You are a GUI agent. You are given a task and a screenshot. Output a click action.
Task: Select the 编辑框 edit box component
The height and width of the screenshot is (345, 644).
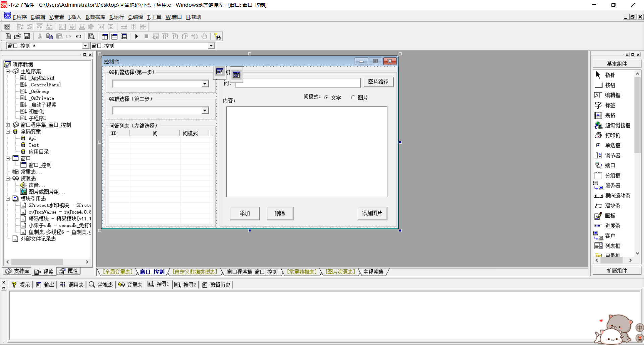click(x=612, y=95)
